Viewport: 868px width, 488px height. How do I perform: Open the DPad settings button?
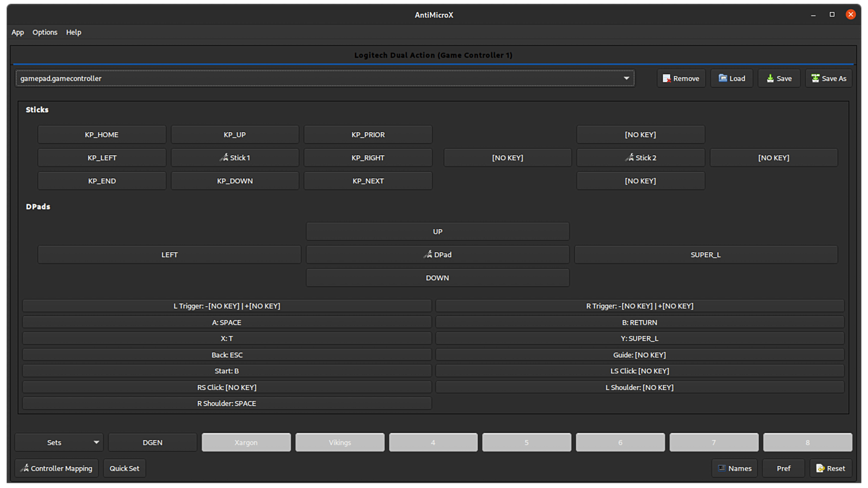click(x=437, y=254)
